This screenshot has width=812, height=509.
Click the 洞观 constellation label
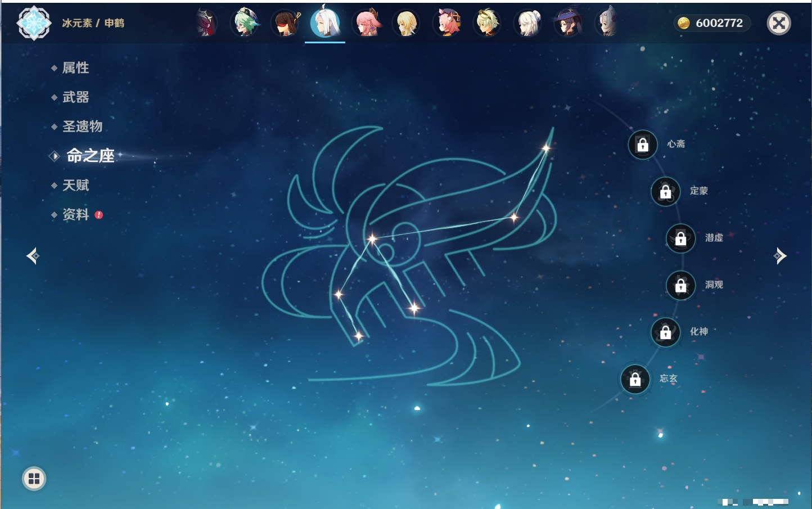[x=714, y=285]
